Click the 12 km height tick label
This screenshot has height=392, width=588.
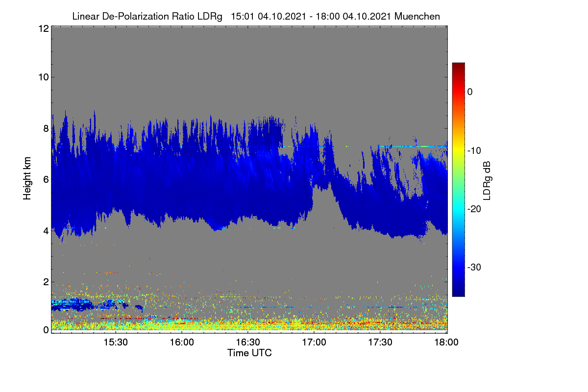click(x=43, y=29)
